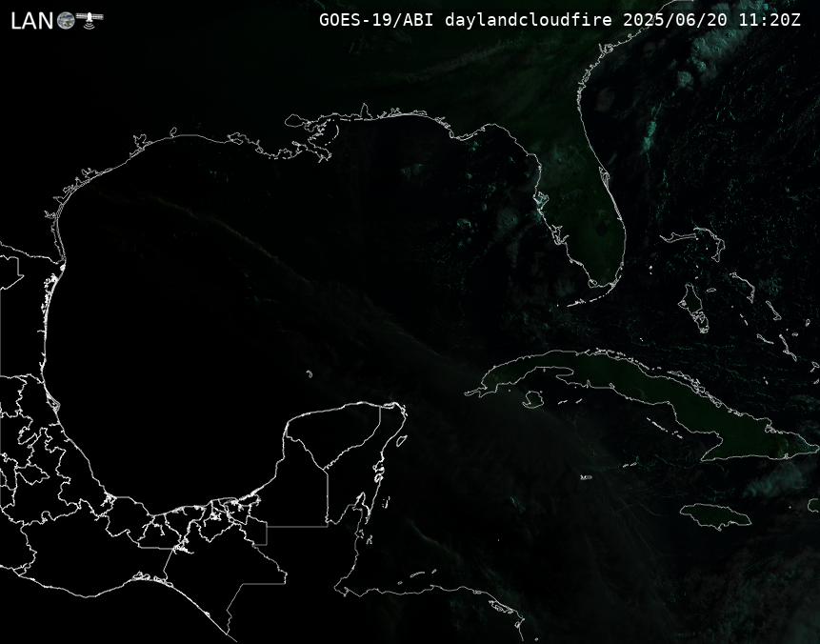Click the '11:20Z' timestamp text
The image size is (820, 644).
[770, 20]
